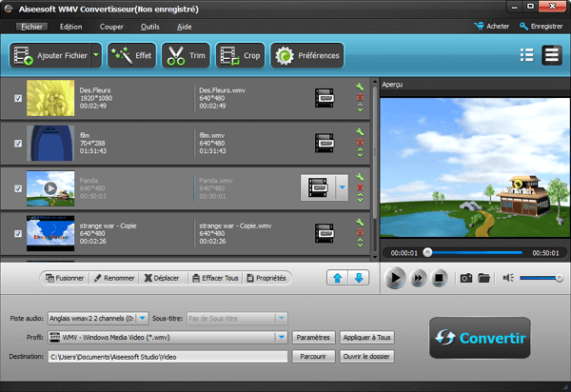Switch to compact list view icon
The width and height of the screenshot is (571, 392).
point(526,55)
